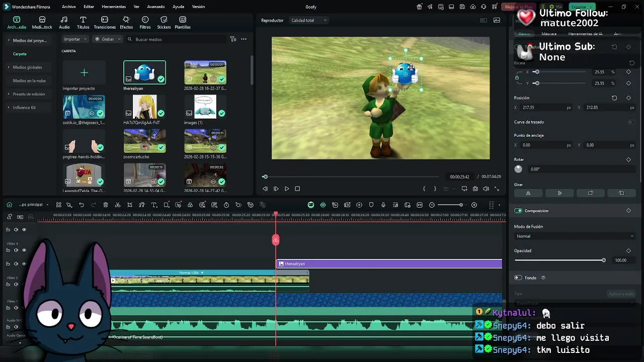The image size is (644, 362).
Task: Select the images (1) media thumbnail
Action: point(205,107)
